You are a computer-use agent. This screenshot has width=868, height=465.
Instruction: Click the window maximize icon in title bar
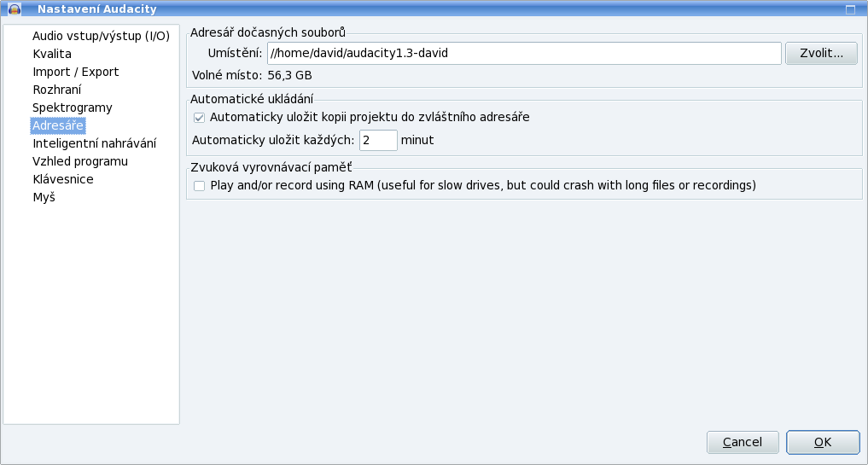pos(850,9)
